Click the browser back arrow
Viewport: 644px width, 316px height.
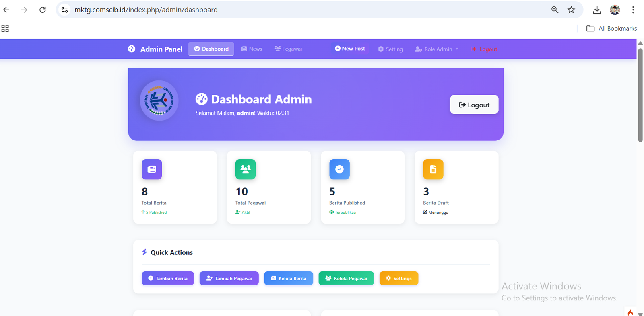tap(6, 10)
